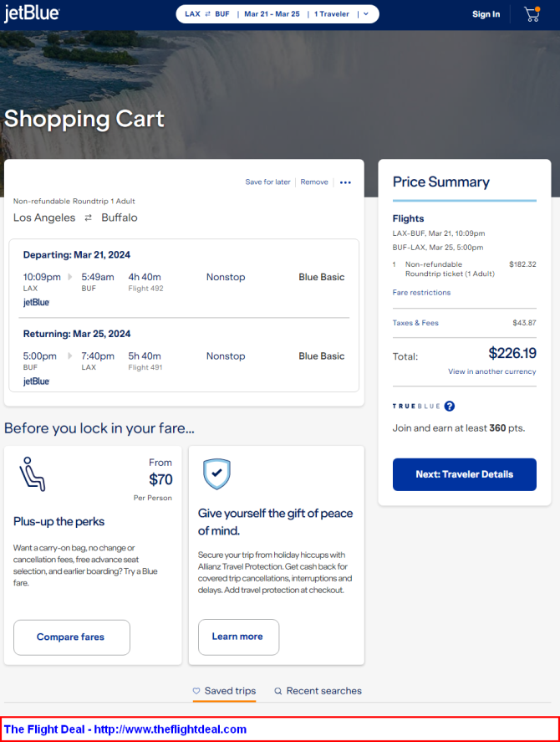Click the heart icon beside Saved trips

[196, 691]
